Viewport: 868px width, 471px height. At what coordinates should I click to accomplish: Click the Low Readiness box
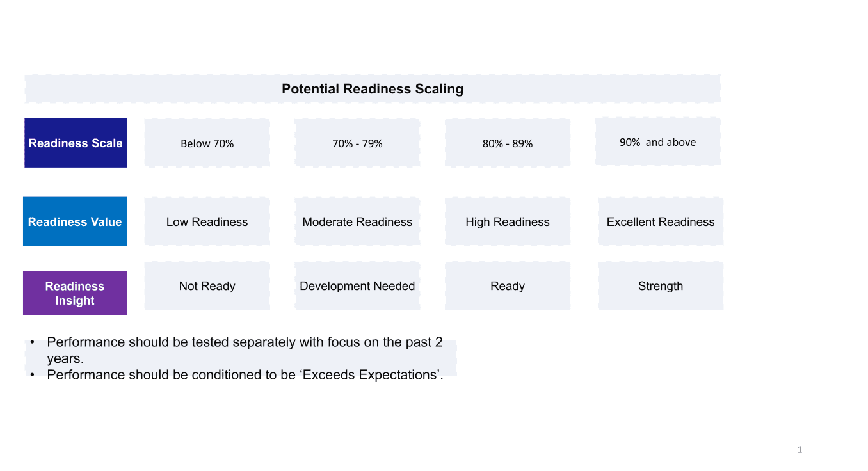pos(207,221)
